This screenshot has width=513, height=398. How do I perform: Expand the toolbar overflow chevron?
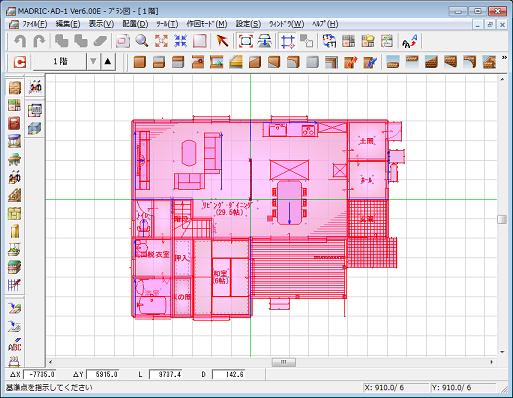[x=504, y=58]
